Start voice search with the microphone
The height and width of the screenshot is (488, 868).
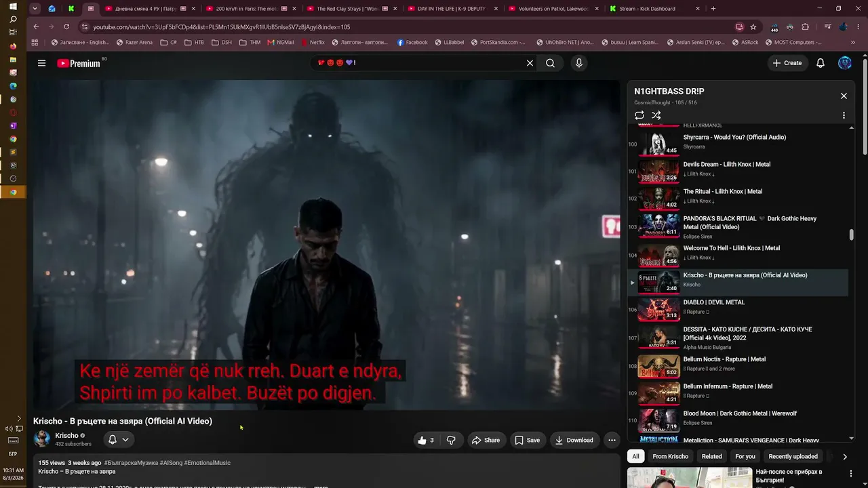tap(578, 63)
